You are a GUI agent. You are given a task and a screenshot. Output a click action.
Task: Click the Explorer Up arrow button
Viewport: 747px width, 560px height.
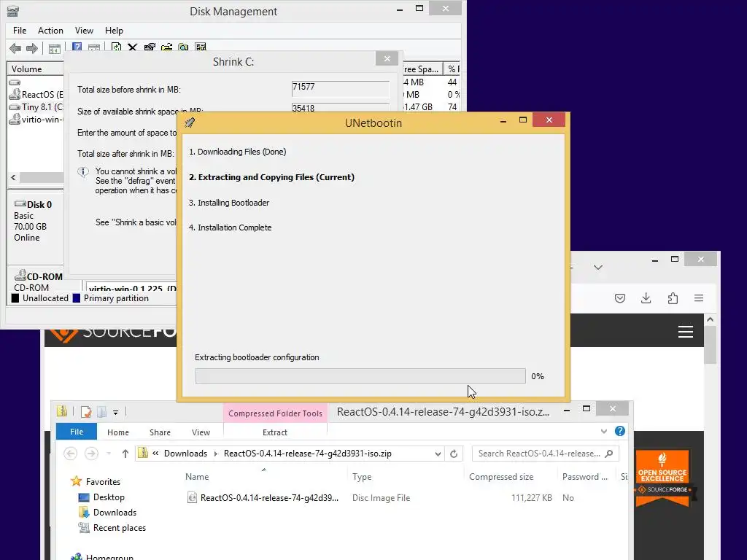(x=125, y=454)
